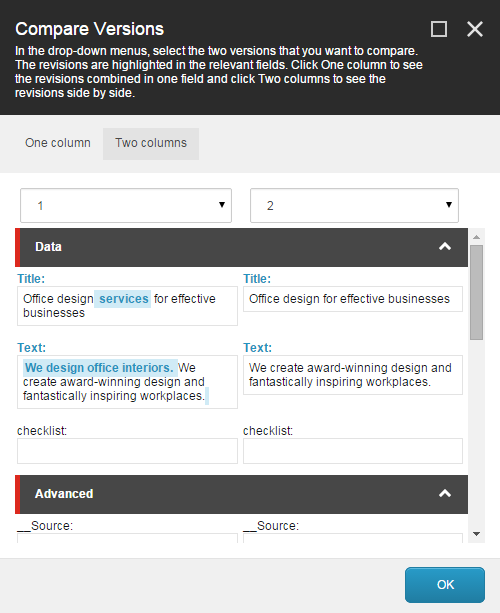Click the left "checklist:" label
Image resolution: width=500 pixels, height=613 pixels.
(x=42, y=431)
